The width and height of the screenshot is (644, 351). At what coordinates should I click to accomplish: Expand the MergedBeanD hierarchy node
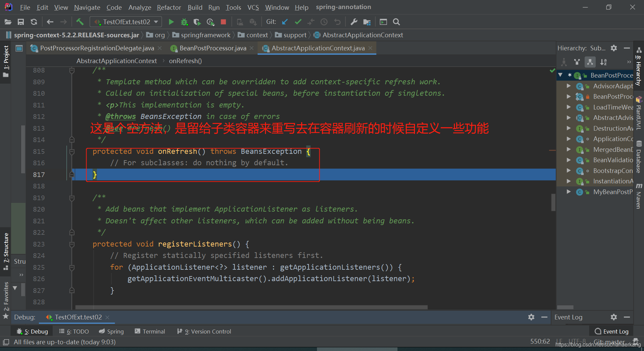[569, 149]
